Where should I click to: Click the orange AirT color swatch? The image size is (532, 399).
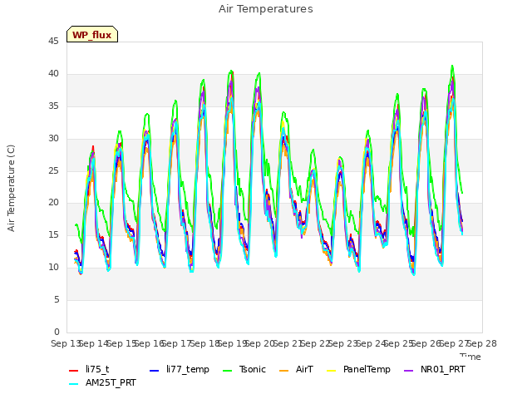tap(284, 371)
